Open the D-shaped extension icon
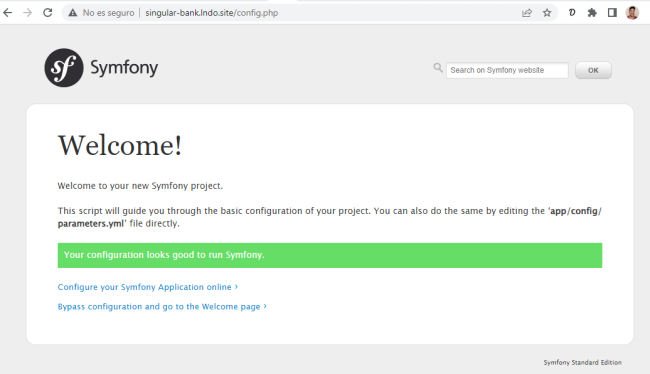The image size is (650, 374). coord(572,13)
